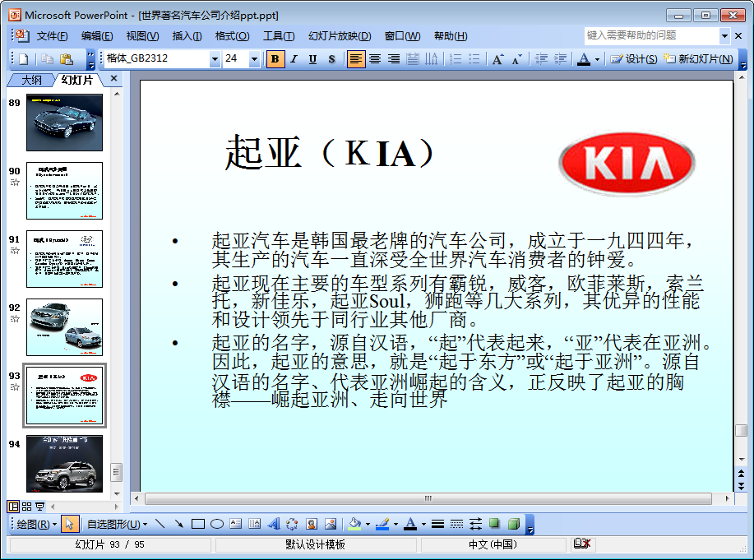Switch to Normal view
Viewport: 754px width, 560px height.
(x=13, y=507)
